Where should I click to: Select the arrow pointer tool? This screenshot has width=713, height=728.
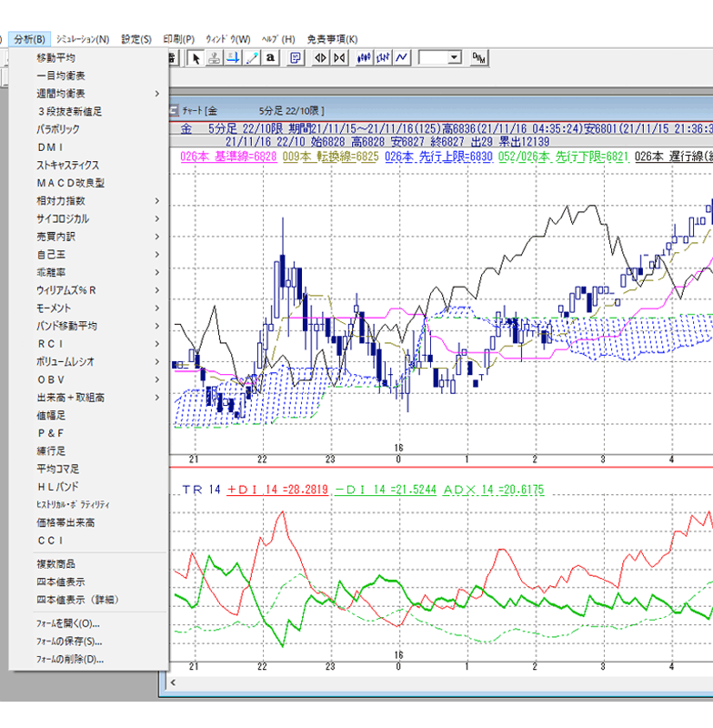pos(196,58)
